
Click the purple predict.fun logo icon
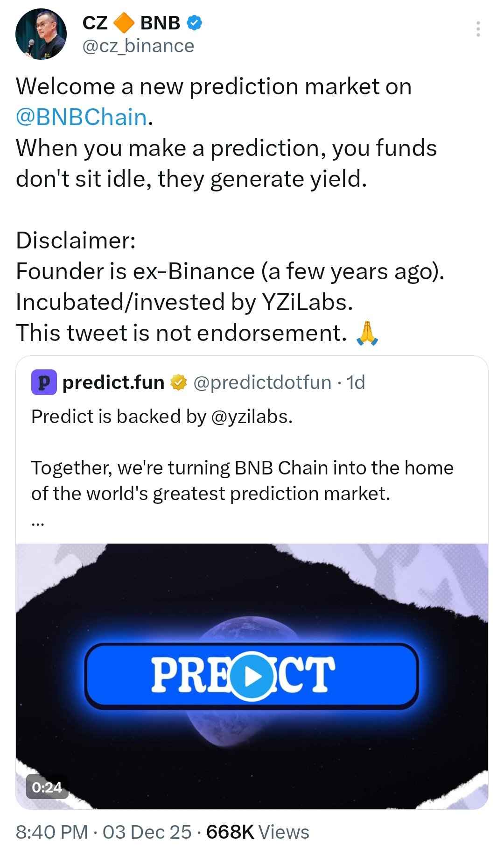pyautogui.click(x=44, y=382)
